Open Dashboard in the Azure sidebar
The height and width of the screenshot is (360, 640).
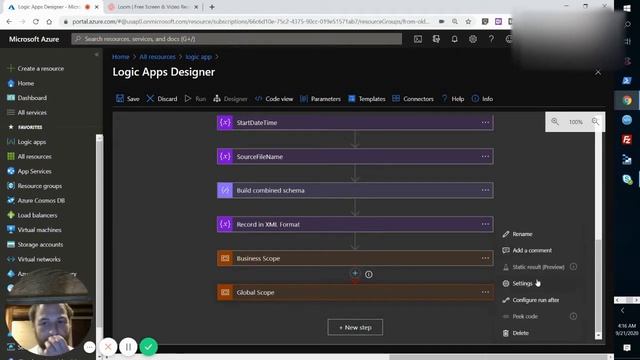click(27, 98)
